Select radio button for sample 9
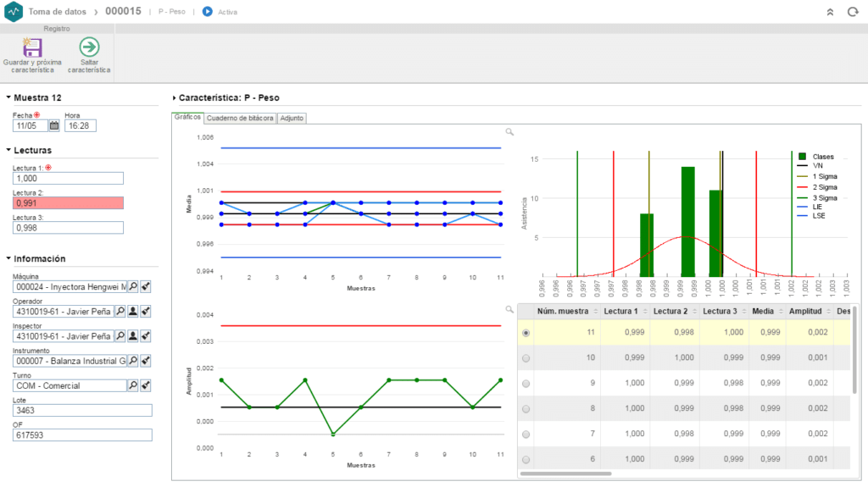Screen dimensions: 868x487 [526, 384]
